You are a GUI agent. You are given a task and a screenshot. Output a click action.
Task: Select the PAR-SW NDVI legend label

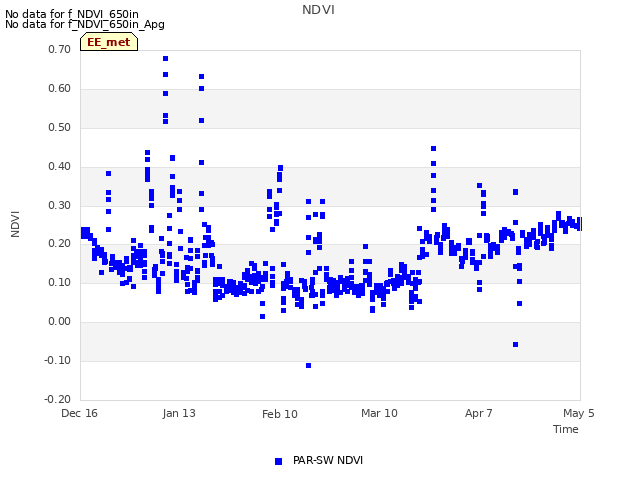pos(328,460)
